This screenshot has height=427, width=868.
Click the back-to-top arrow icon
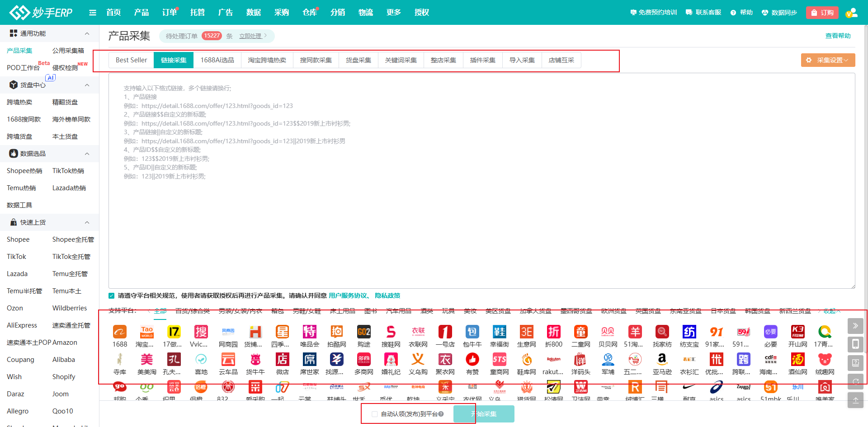point(855,400)
